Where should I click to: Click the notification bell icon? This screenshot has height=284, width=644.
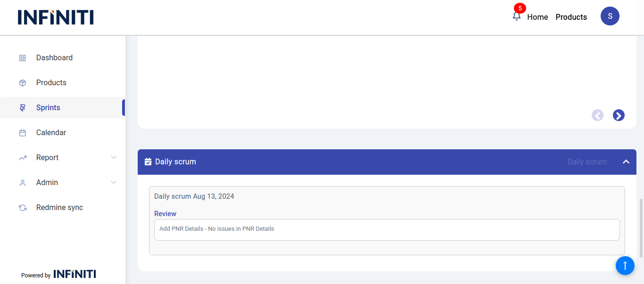point(517,16)
